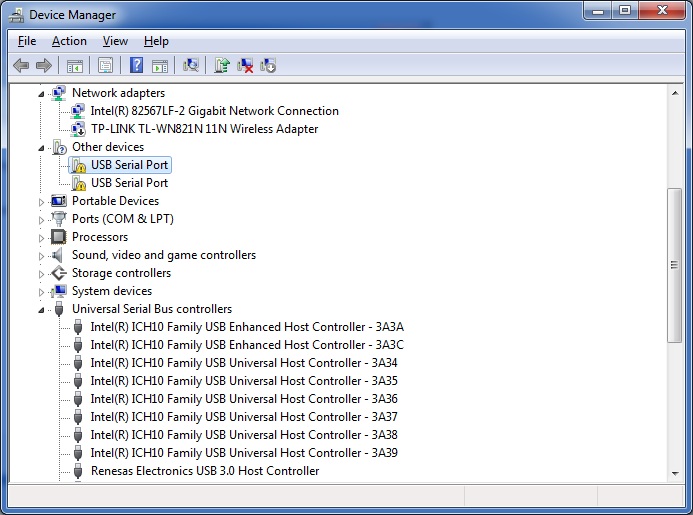
Task: Select USB Universal Host Controller - 3A38
Action: (x=244, y=435)
